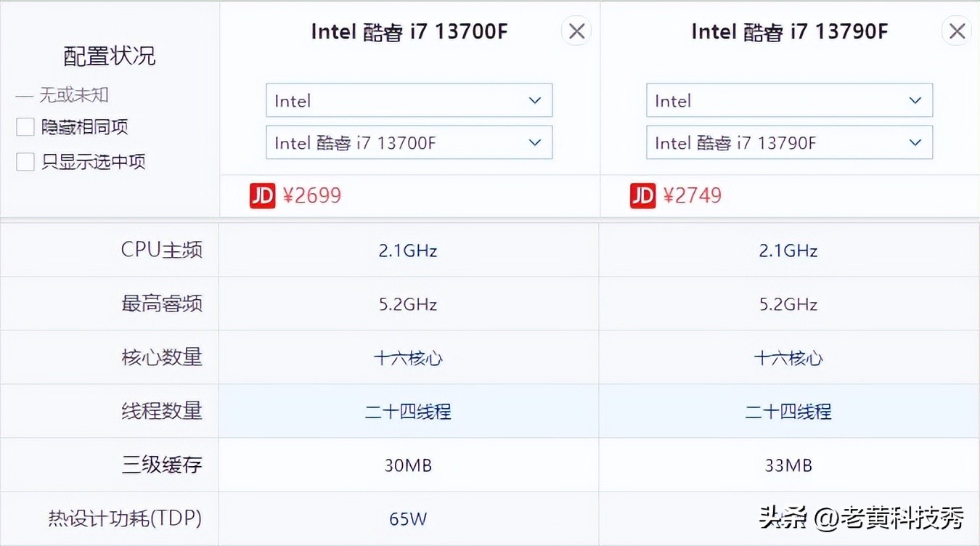The width and height of the screenshot is (980, 546).
Task: Click the X icon beside i7 13790F title
Action: 956,30
